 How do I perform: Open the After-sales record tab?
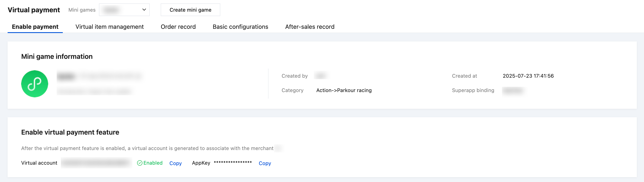(x=310, y=27)
